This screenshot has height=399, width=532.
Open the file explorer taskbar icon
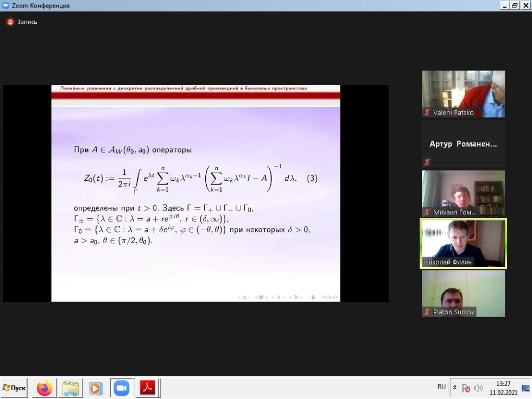click(x=71, y=388)
